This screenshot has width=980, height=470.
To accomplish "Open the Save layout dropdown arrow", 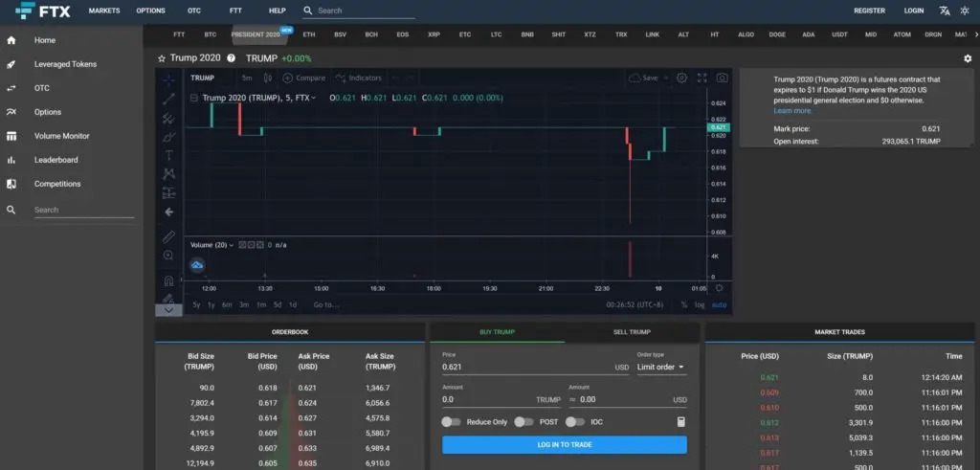I will click(x=666, y=78).
